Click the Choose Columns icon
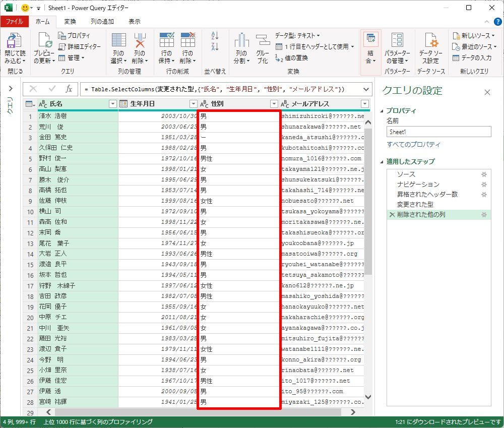 click(x=118, y=41)
